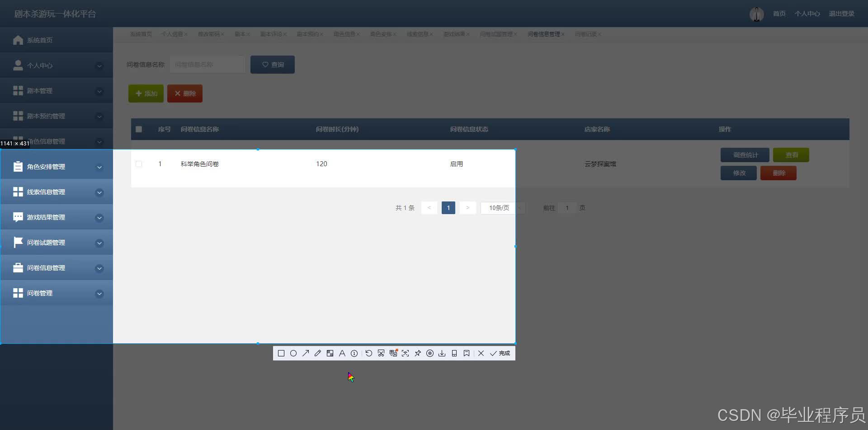Open 调查统计 for 科举角色问卷
The height and width of the screenshot is (430, 868).
coord(745,155)
